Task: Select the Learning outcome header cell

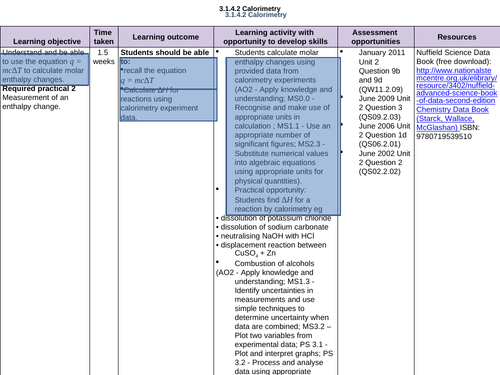Action: point(166,37)
